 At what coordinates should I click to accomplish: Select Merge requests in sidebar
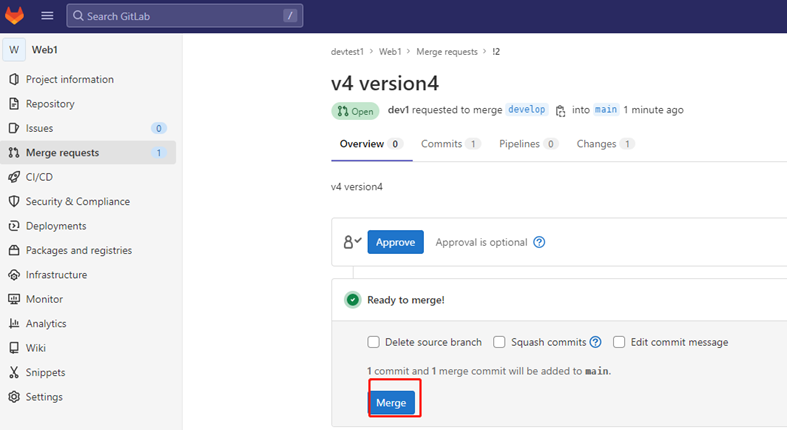pos(88,153)
